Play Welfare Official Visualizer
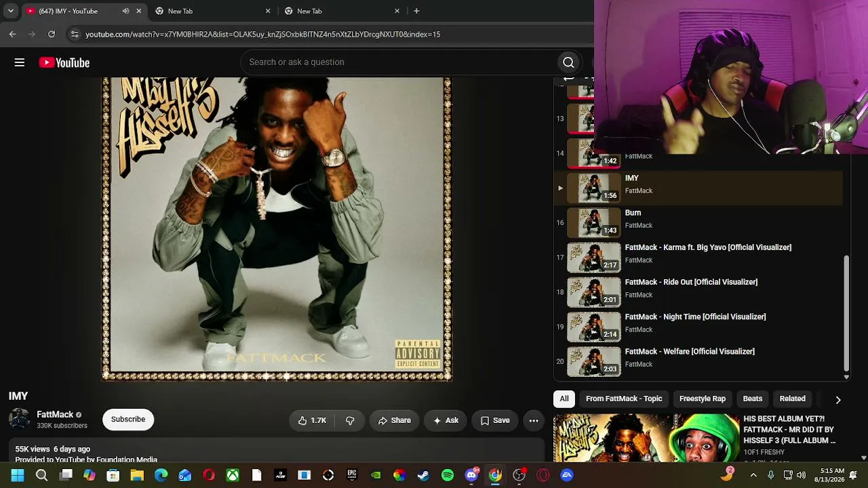This screenshot has width=868, height=488. 698,361
